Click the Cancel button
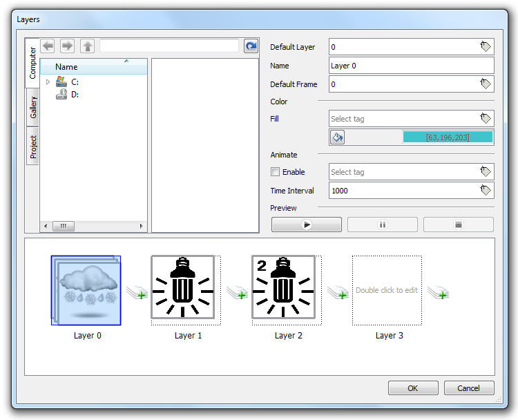Image resolution: width=518 pixels, height=420 pixels. [x=469, y=388]
